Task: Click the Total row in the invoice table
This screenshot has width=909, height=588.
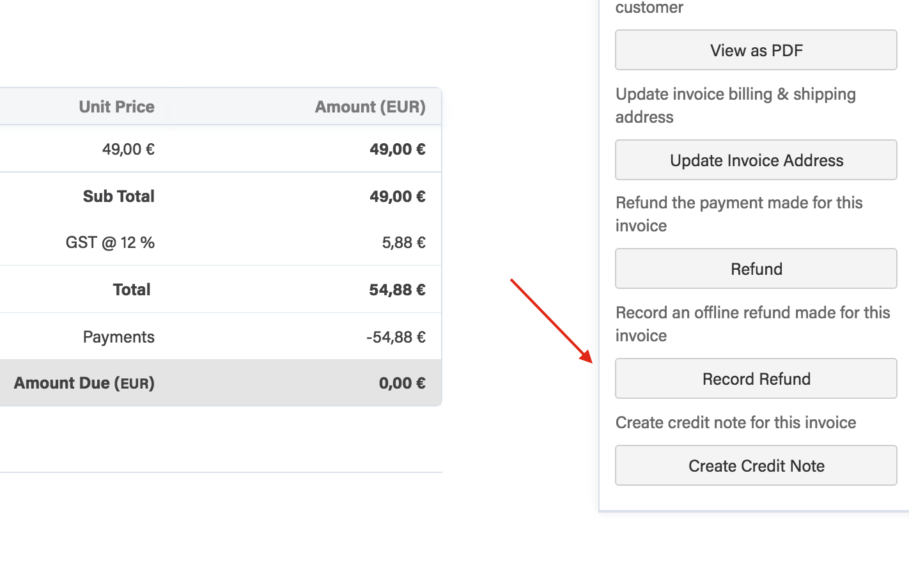Action: (131, 289)
